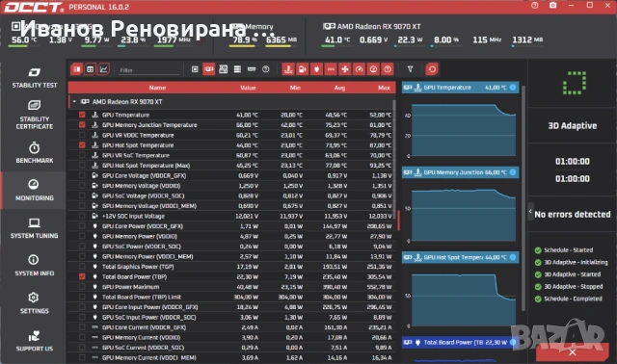
Task: Click the red close button at the bottom right
Action: coord(572,352)
